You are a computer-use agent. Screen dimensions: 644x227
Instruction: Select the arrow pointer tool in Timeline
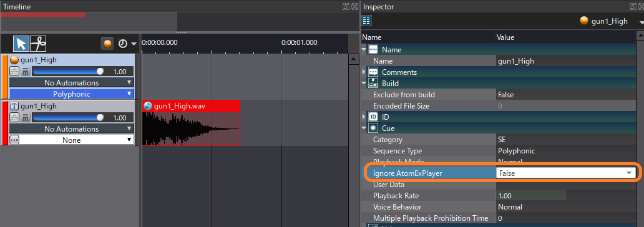(x=21, y=43)
